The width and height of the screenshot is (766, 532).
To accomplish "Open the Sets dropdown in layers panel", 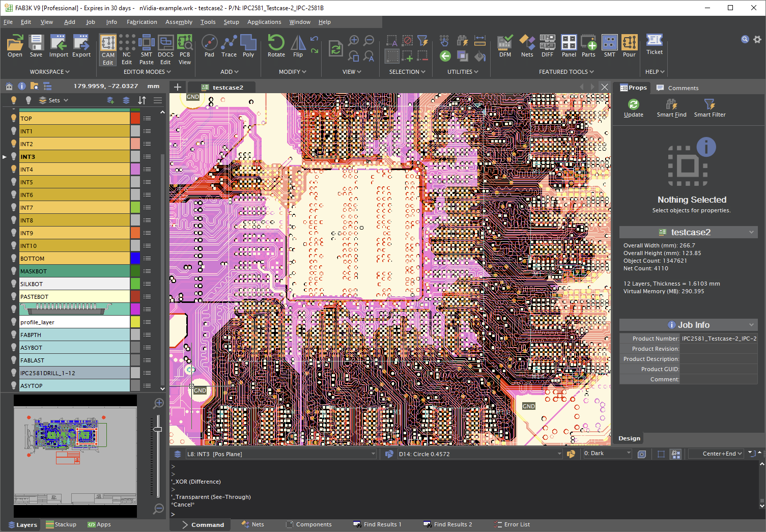I will pyautogui.click(x=53, y=100).
